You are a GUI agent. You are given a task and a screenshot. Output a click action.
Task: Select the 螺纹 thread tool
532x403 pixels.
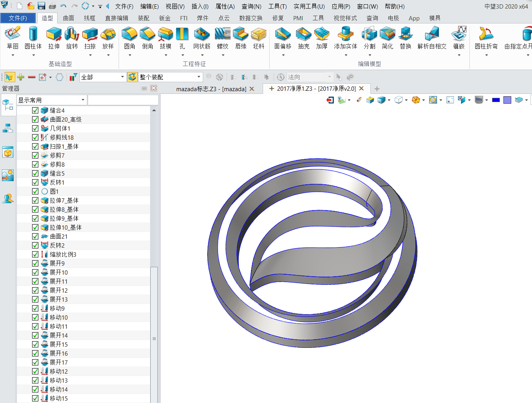[x=223, y=38]
